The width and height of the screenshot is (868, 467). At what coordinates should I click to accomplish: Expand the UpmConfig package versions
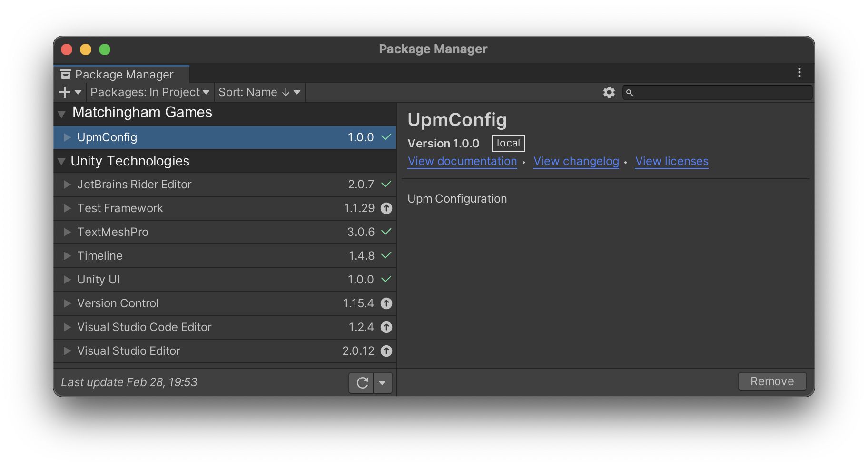(67, 137)
